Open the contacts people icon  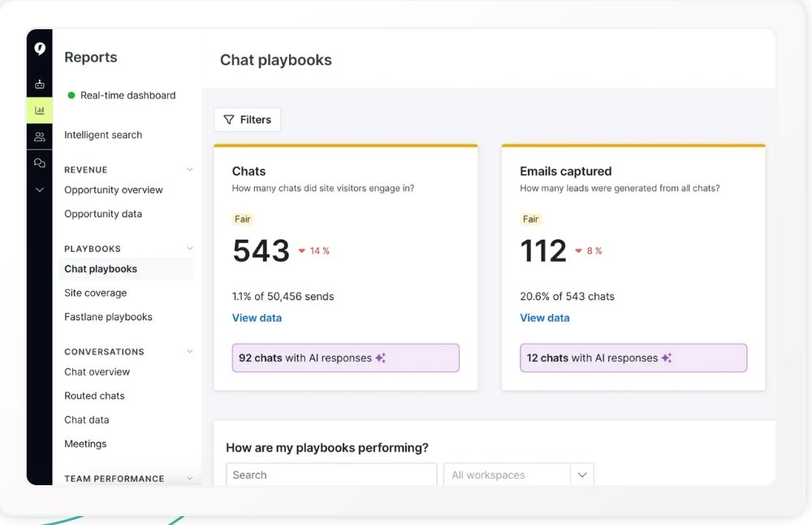tap(39, 137)
